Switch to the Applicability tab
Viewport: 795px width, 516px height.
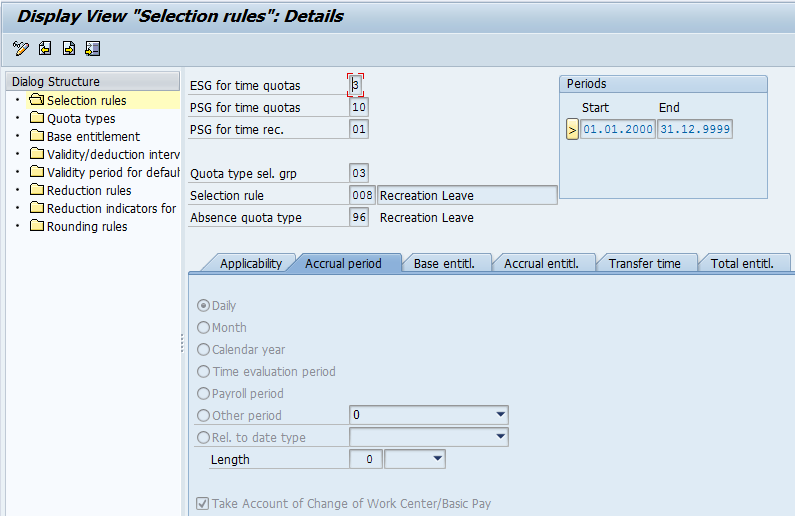coord(250,264)
